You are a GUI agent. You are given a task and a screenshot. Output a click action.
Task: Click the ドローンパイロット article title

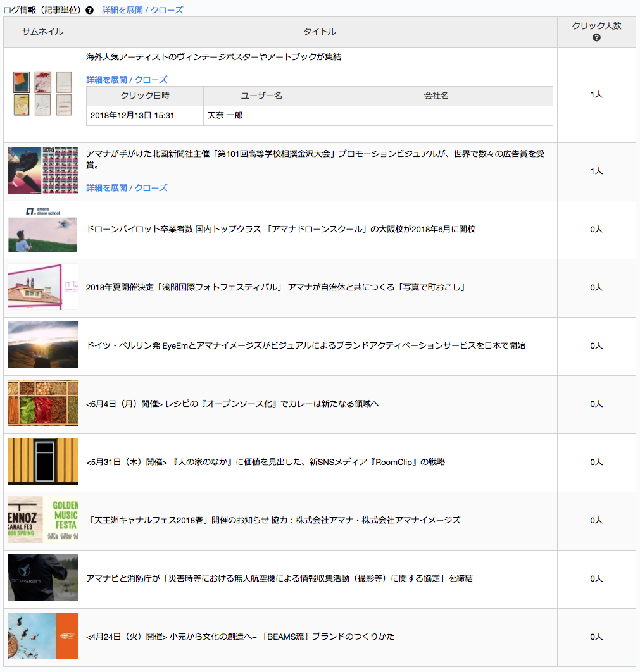[x=281, y=229]
